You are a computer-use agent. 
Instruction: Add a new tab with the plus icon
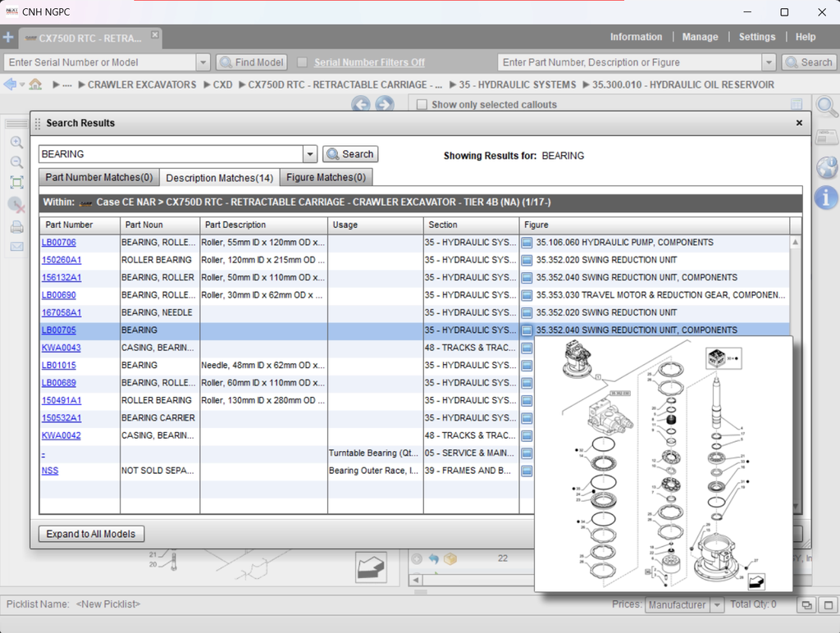pos(8,38)
